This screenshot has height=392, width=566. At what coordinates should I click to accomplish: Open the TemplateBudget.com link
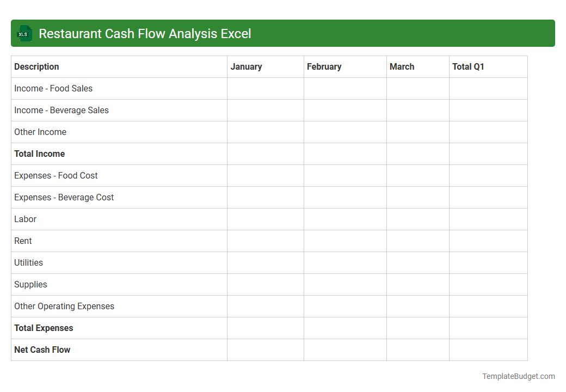(518, 376)
